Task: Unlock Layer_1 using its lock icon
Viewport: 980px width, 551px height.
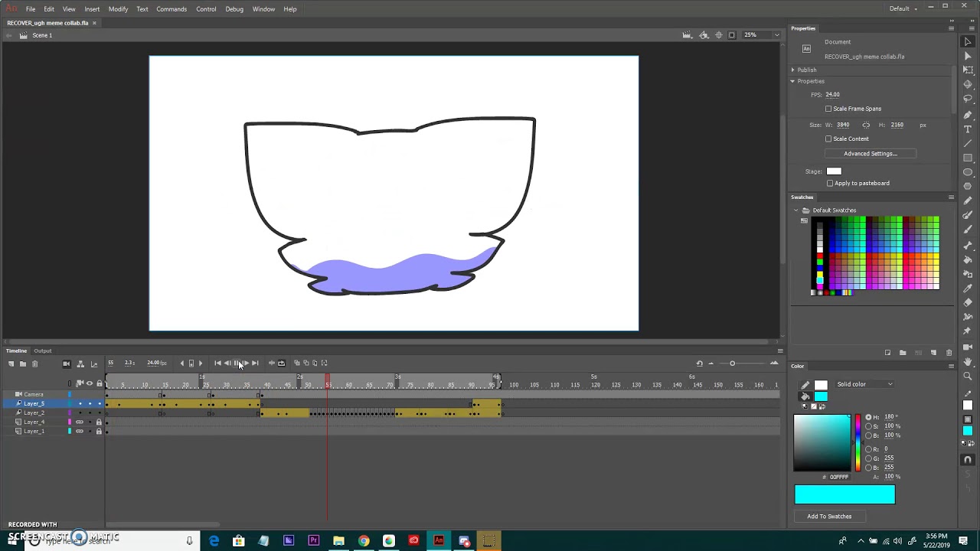Action: [x=99, y=432]
